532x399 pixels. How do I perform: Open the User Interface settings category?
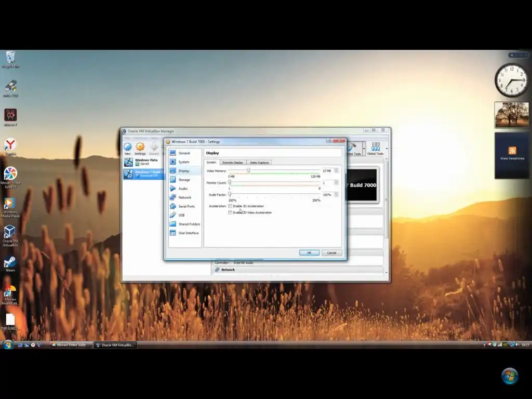185,233
